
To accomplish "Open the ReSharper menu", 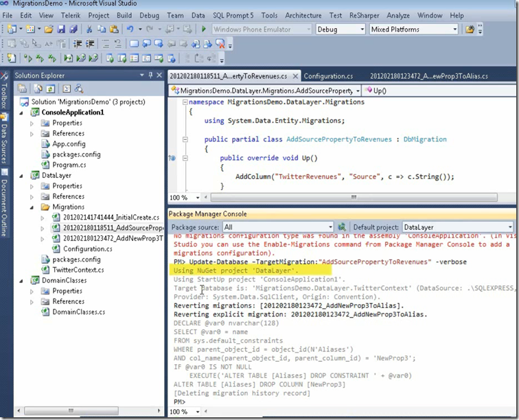I will tap(364, 15).
